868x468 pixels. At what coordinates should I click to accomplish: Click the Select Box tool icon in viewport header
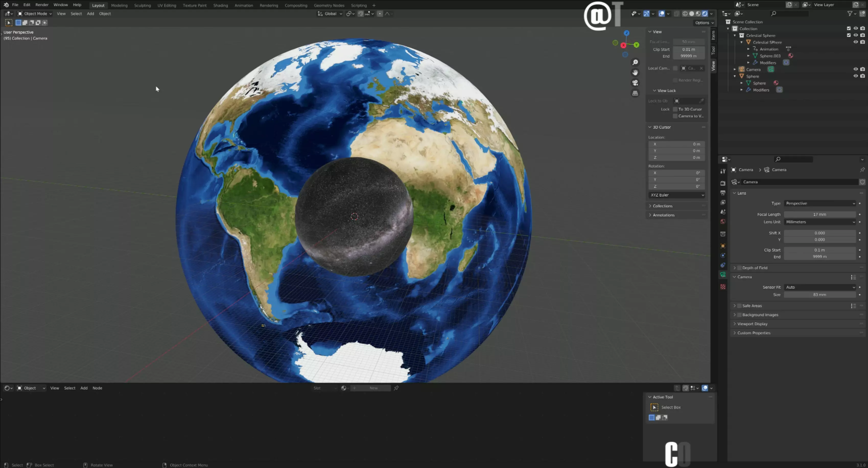pyautogui.click(x=9, y=22)
